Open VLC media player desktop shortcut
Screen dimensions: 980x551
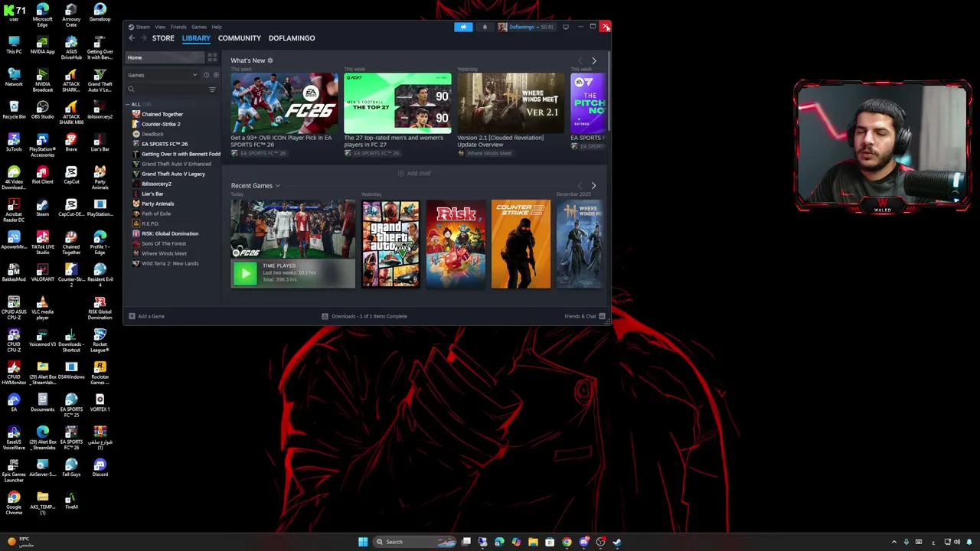[x=42, y=308]
